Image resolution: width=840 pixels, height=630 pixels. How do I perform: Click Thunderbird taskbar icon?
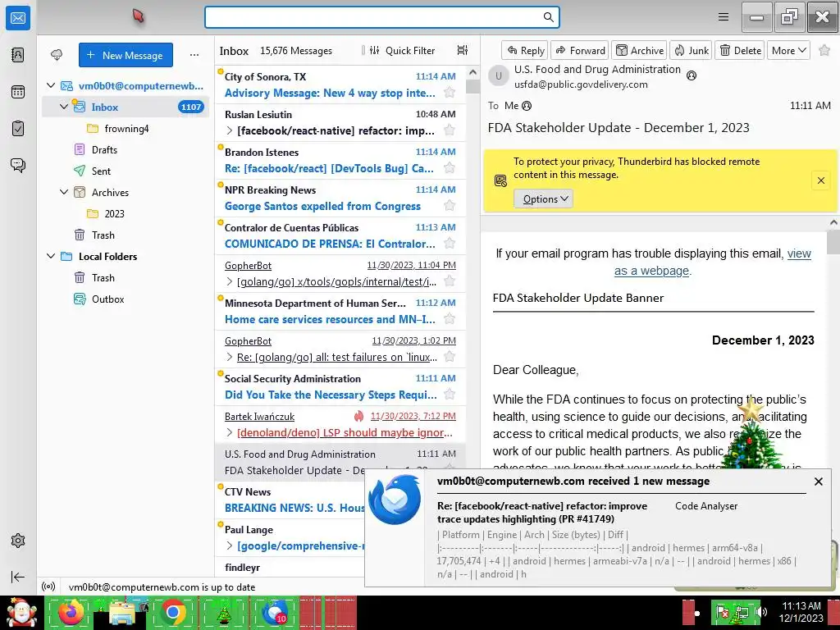275,612
